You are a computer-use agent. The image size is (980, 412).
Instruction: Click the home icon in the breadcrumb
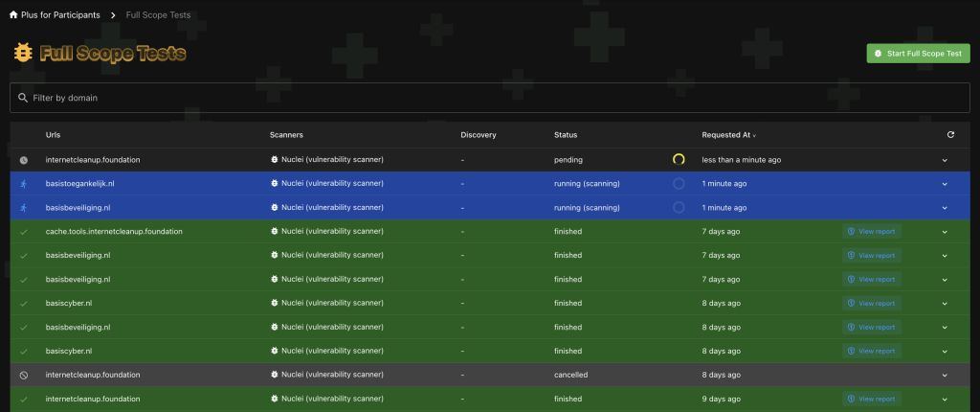pyautogui.click(x=13, y=15)
